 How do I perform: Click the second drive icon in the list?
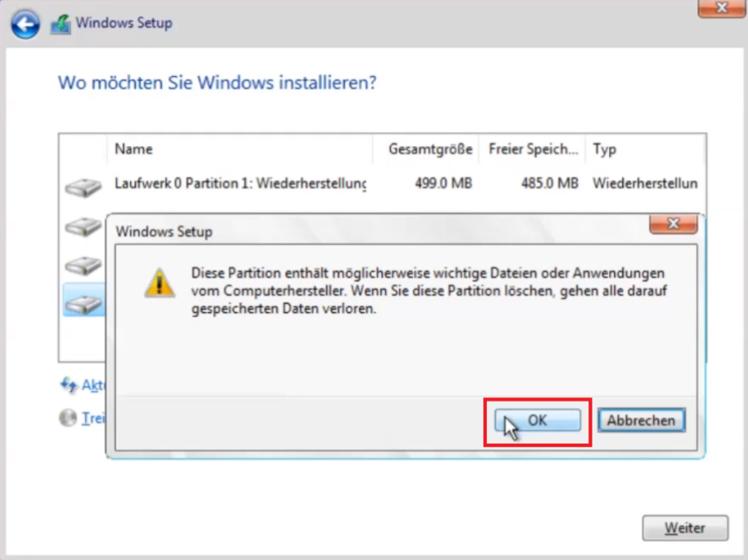[82, 225]
